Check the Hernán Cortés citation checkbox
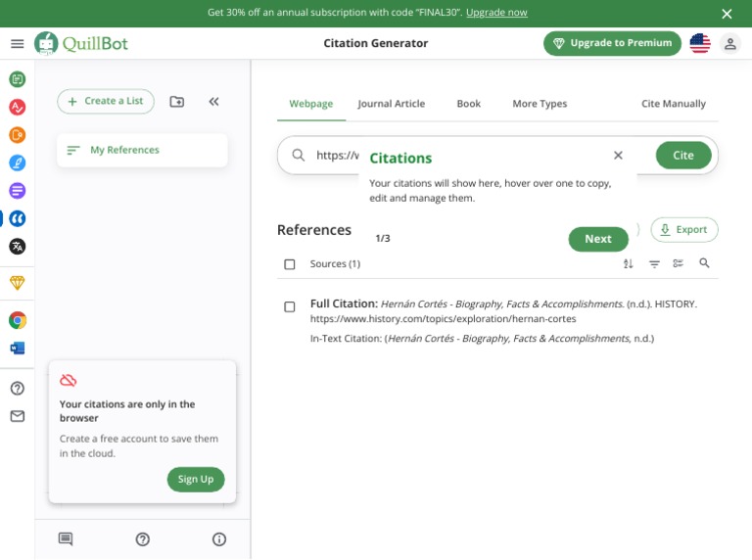The height and width of the screenshot is (560, 752). pos(290,306)
